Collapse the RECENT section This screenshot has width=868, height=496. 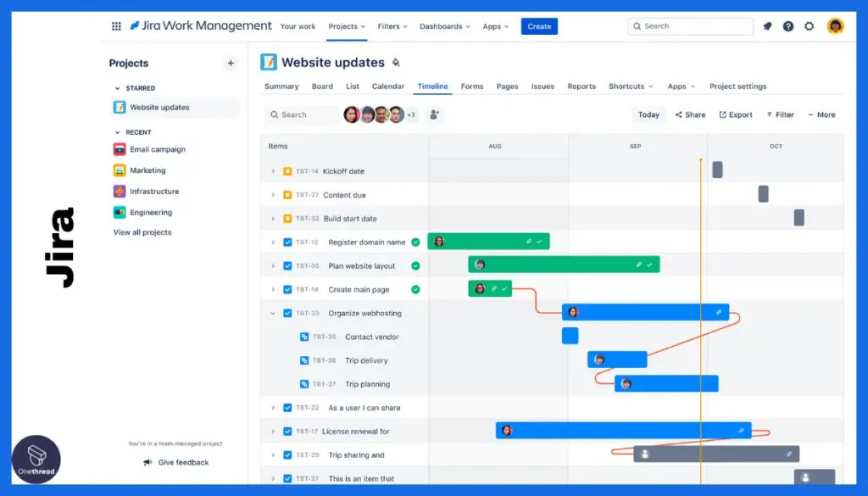(x=117, y=132)
